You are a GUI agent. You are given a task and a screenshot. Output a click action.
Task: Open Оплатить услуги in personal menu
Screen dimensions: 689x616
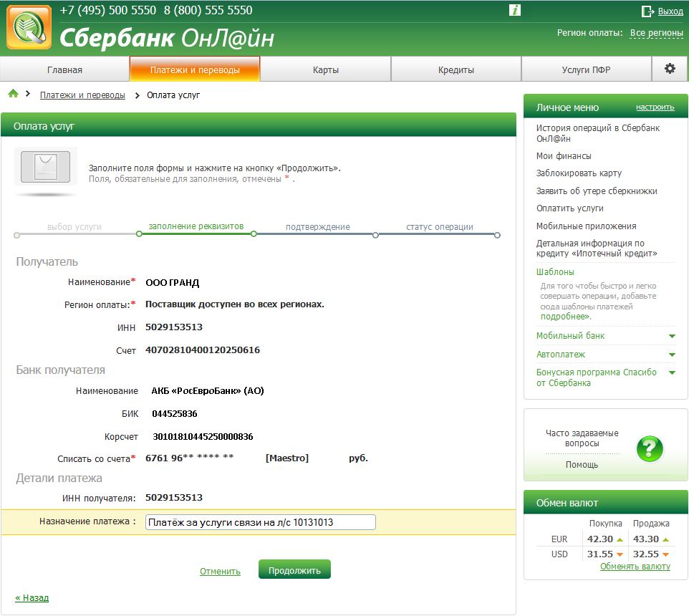pos(570,208)
